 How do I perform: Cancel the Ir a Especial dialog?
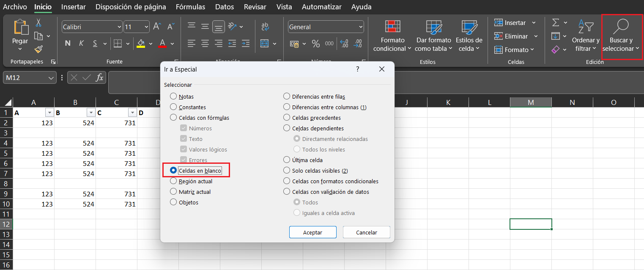pyautogui.click(x=366, y=232)
